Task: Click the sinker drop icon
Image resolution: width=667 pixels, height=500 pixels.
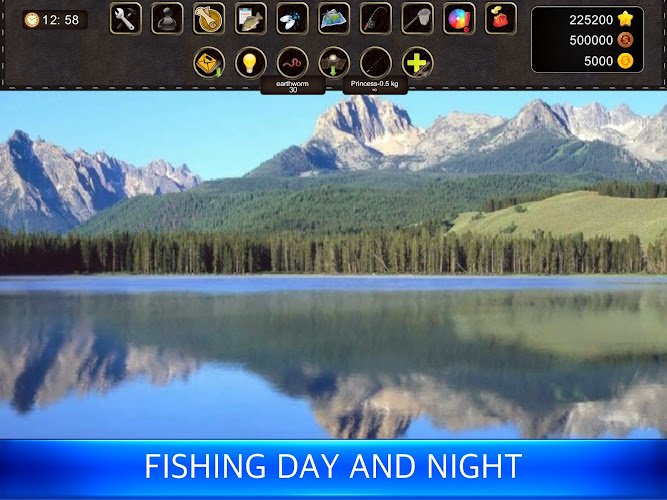Action: point(334,63)
